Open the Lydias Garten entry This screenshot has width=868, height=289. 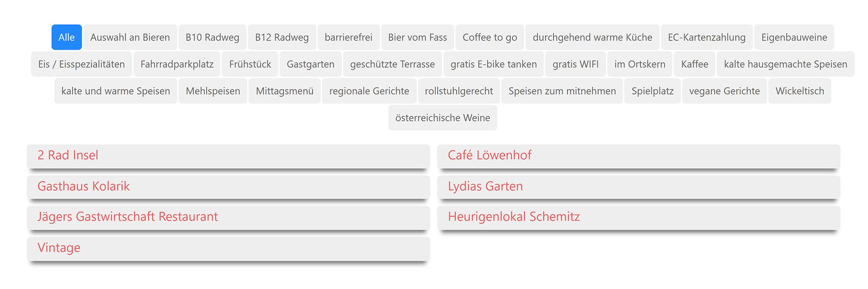click(485, 186)
